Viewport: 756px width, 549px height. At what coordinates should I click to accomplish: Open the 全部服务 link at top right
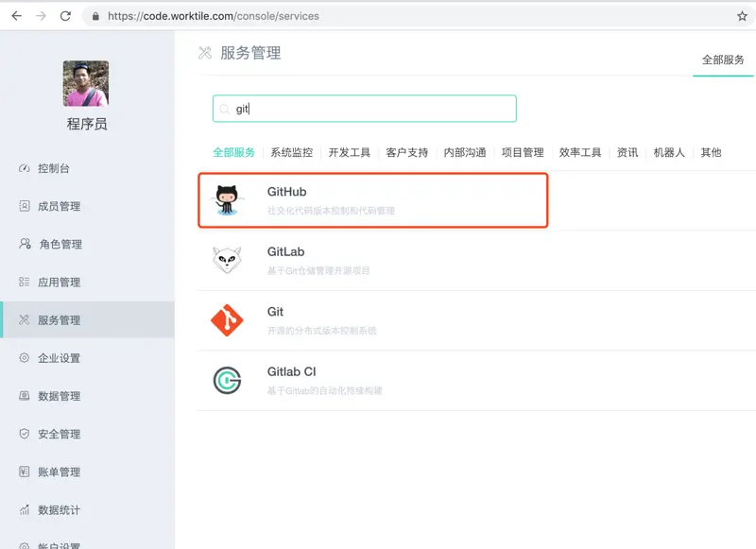[723, 58]
